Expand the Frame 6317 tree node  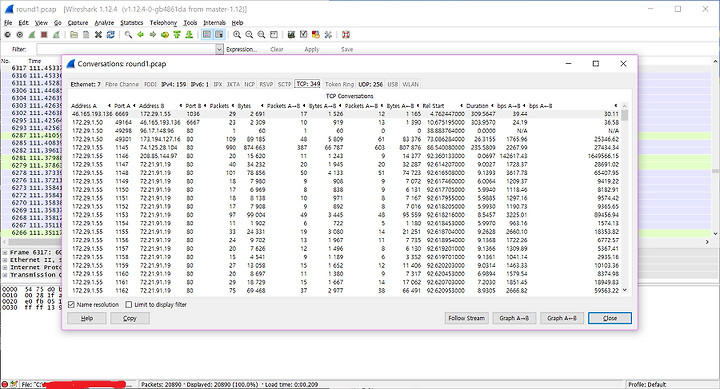point(5,253)
